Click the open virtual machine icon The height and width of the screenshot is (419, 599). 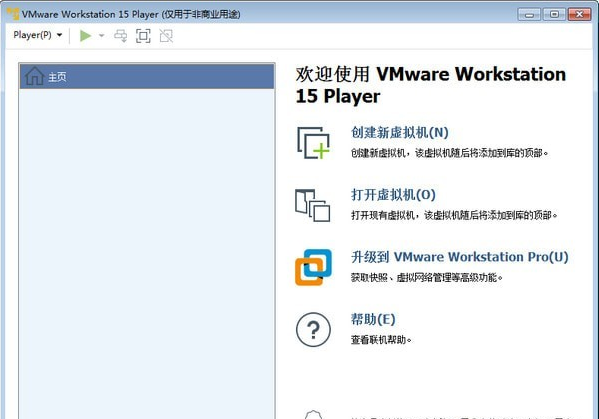click(312, 205)
